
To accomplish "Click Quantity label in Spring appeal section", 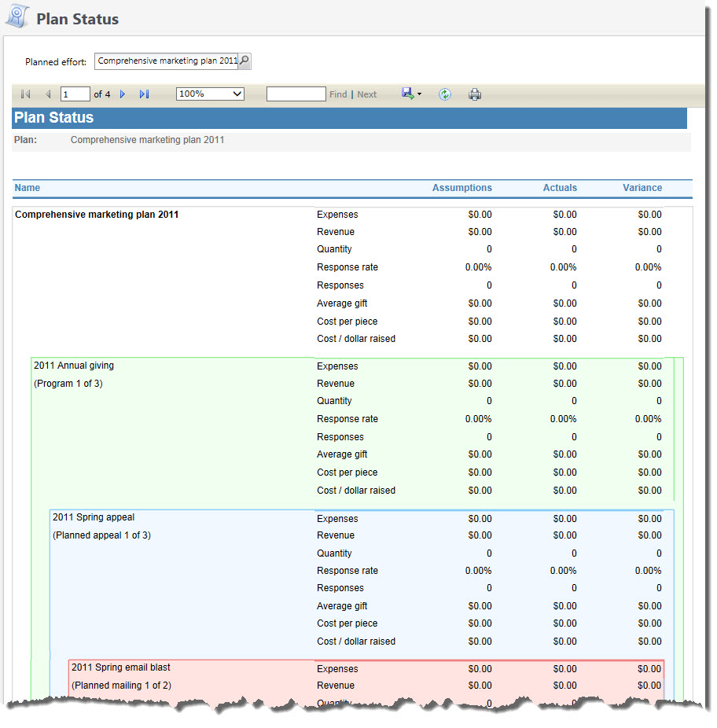I will click(334, 553).
